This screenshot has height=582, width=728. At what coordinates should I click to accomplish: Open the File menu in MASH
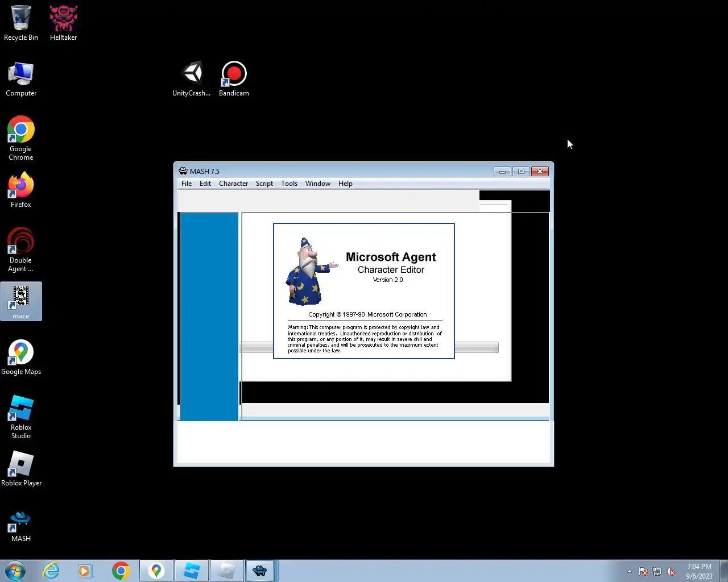(x=187, y=184)
